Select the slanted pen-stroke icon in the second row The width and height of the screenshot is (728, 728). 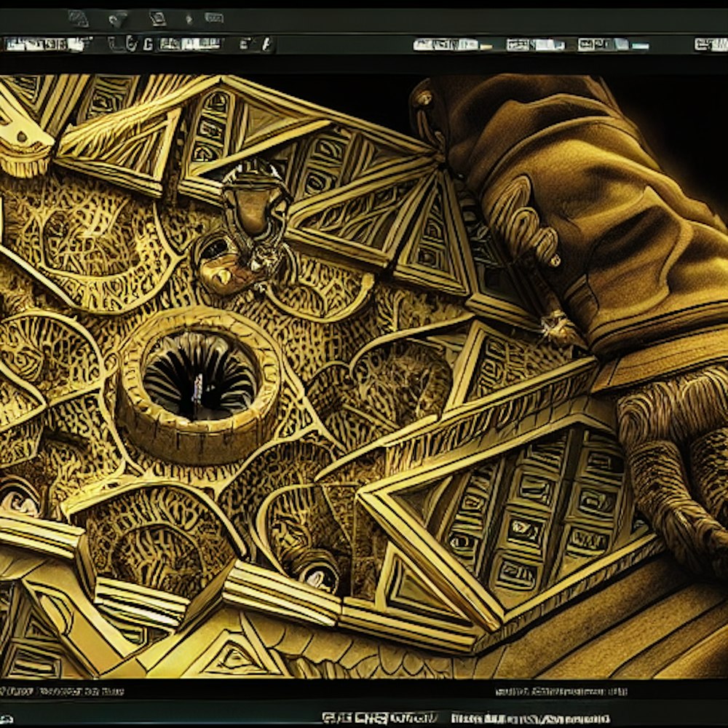point(266,44)
